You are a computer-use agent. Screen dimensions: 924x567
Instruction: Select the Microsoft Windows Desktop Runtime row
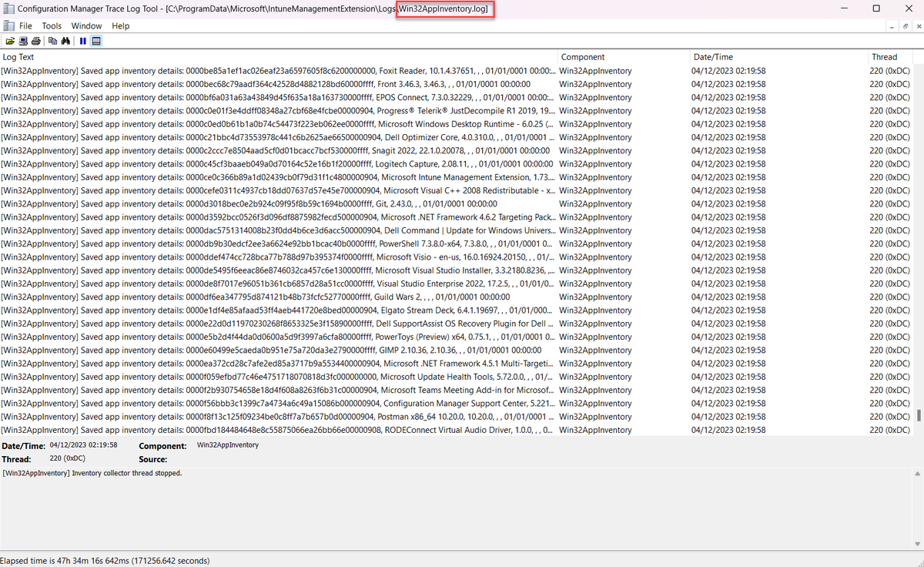point(457,124)
